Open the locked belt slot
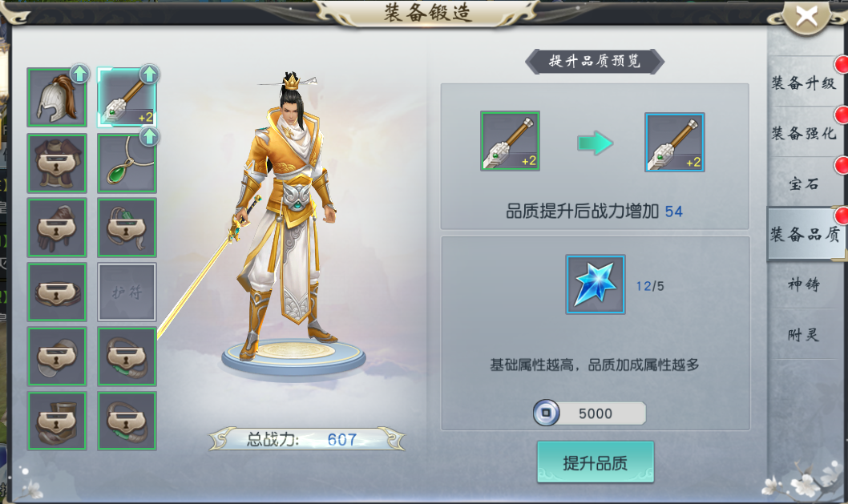Screen dimensions: 848x504 click(x=57, y=292)
